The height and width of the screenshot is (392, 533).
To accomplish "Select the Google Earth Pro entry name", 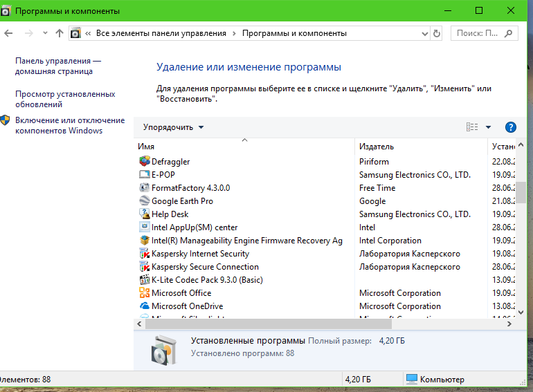I will pyautogui.click(x=182, y=201).
